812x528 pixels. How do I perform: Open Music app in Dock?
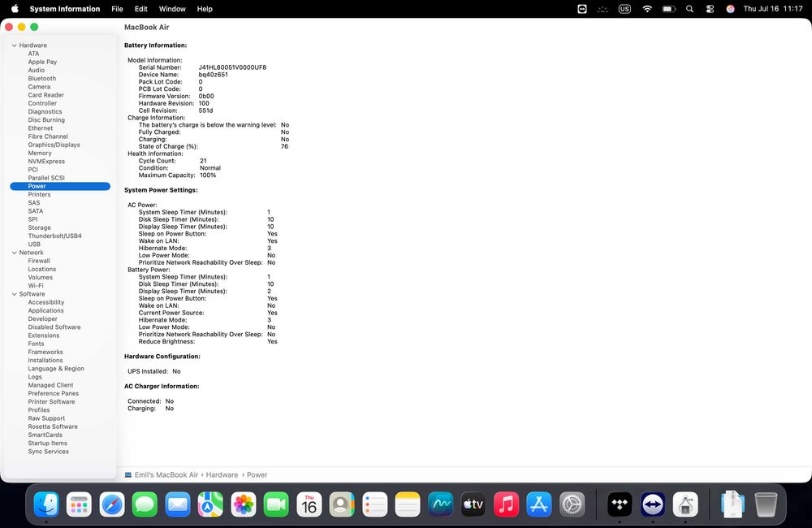(x=506, y=504)
